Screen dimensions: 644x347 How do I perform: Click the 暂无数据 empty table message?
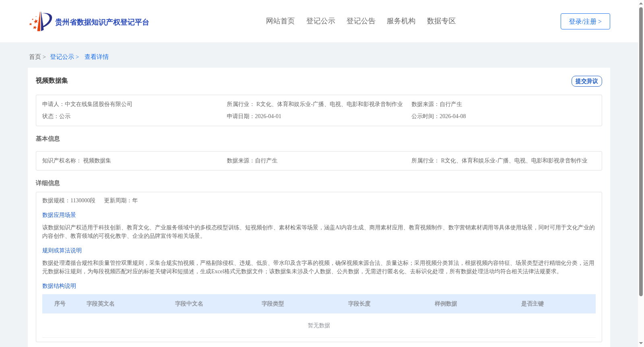pyautogui.click(x=319, y=325)
